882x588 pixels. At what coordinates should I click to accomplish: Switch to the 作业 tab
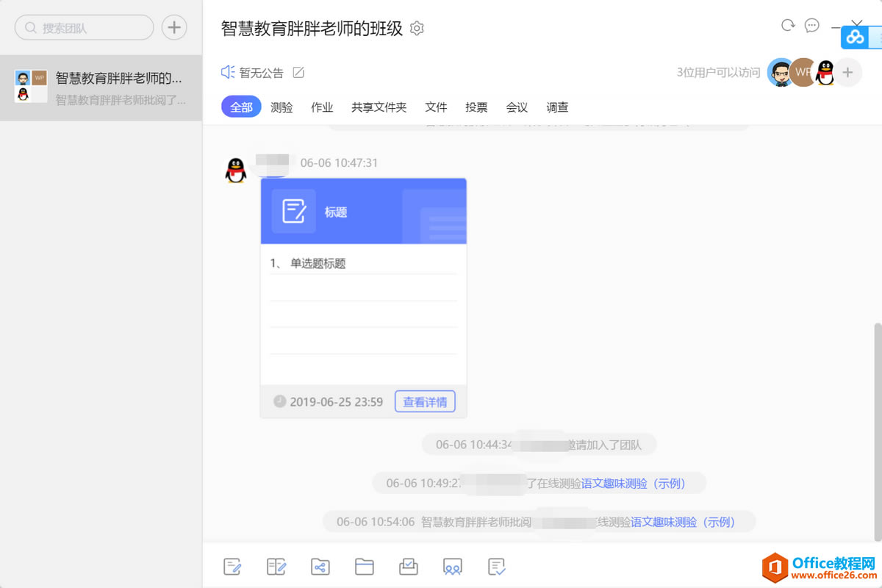tap(322, 107)
